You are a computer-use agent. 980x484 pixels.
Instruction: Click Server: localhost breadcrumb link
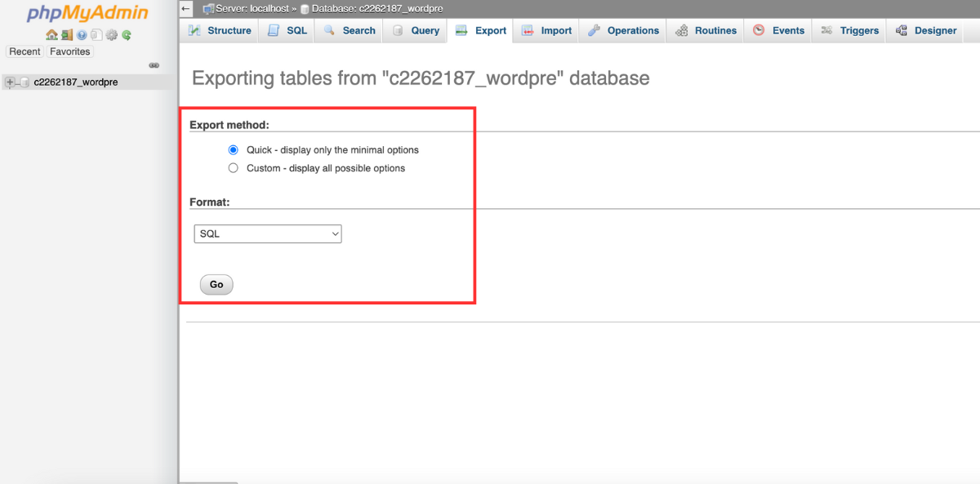pyautogui.click(x=252, y=8)
